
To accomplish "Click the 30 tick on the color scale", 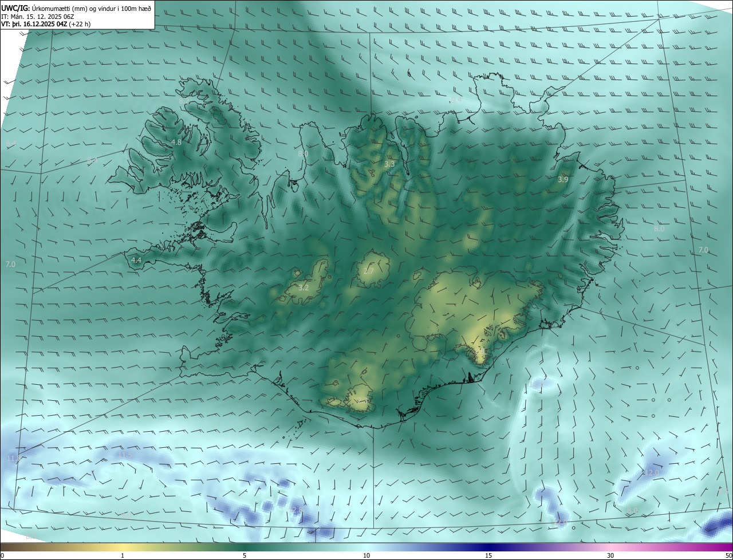I will pyautogui.click(x=610, y=555).
